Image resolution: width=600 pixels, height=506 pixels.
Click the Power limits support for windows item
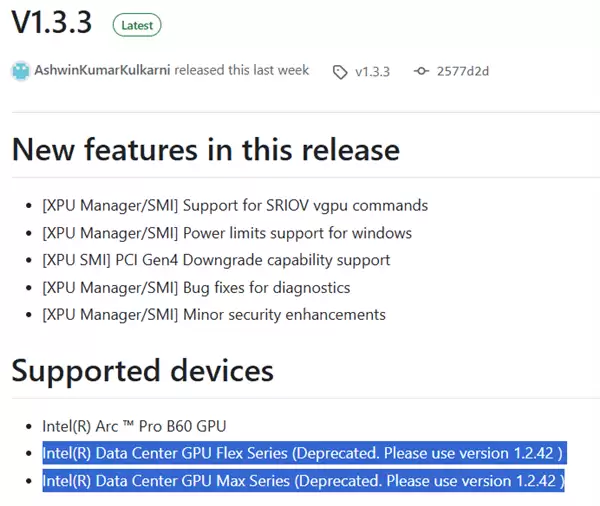click(226, 233)
